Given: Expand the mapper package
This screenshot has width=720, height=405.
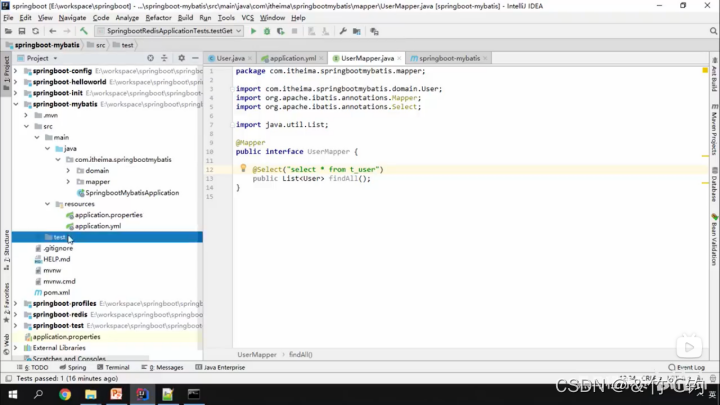Looking at the screenshot, I should click(68, 181).
